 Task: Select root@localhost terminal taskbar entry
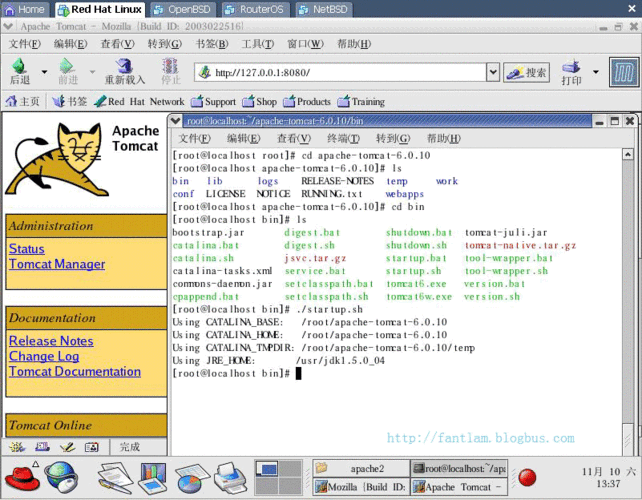[x=459, y=468]
